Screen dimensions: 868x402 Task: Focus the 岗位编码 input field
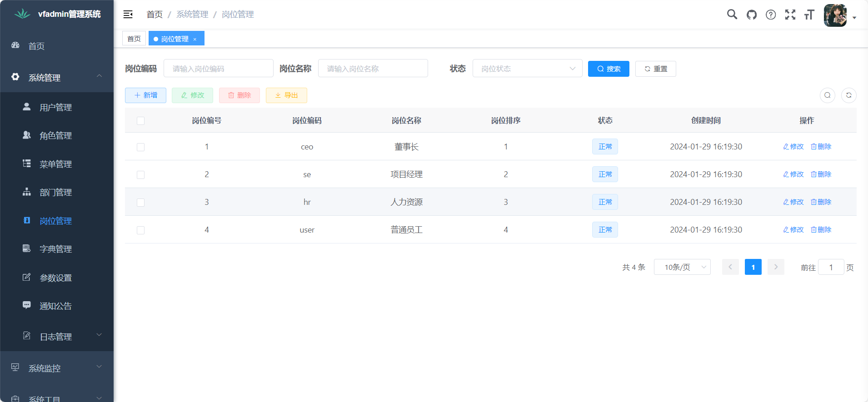point(218,69)
